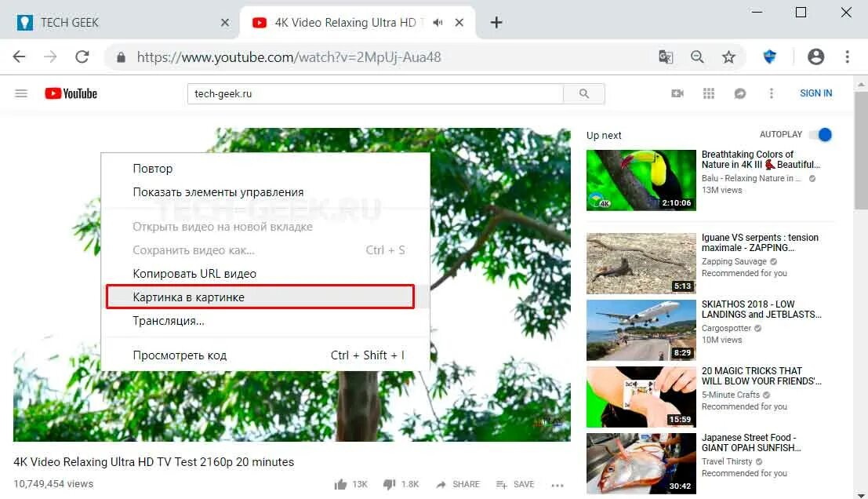Open YouTube settings three-dot icon
868x499 pixels.
(771, 93)
